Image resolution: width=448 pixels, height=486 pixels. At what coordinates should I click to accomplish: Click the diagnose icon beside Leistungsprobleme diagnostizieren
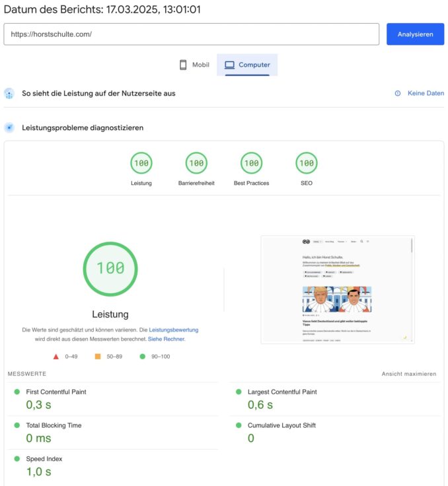[9, 127]
